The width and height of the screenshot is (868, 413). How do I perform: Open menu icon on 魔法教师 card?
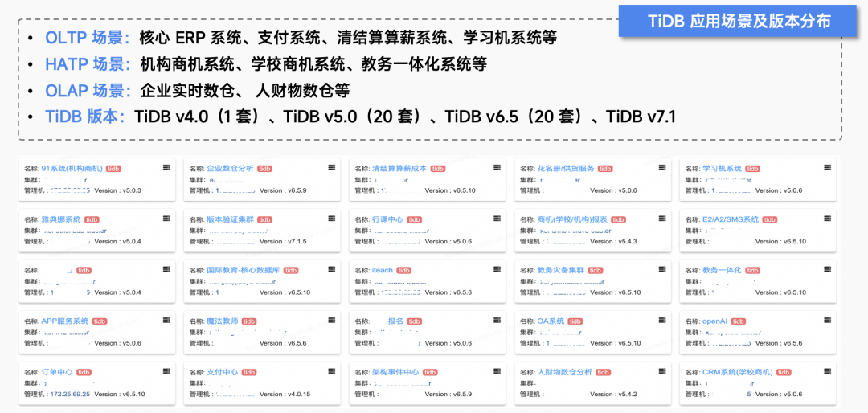point(331,320)
